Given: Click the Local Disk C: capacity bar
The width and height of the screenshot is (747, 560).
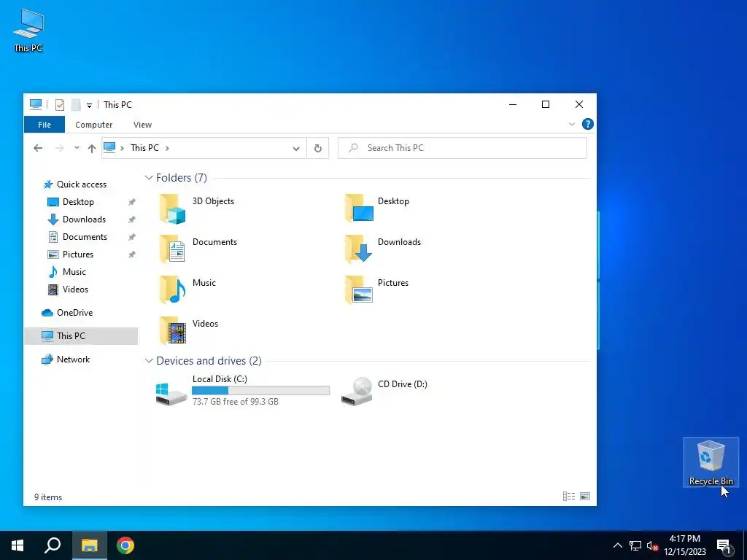Looking at the screenshot, I should click(x=260, y=391).
